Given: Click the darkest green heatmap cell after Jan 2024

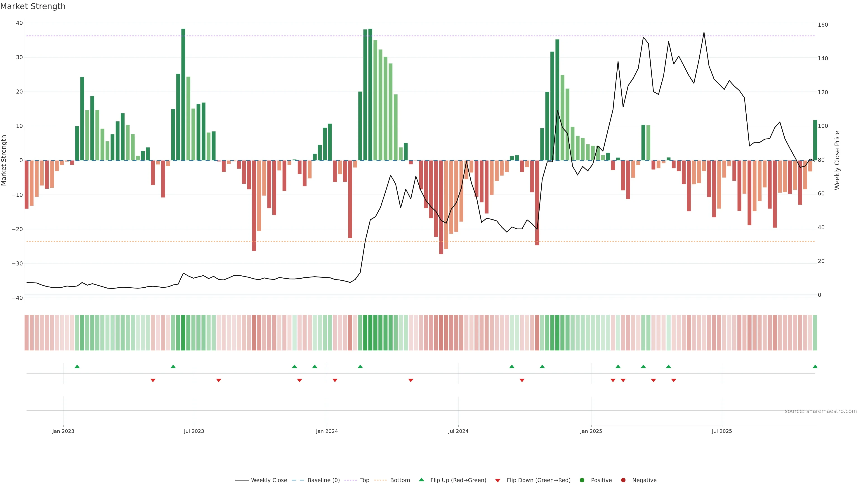Looking at the screenshot, I should 370,333.
